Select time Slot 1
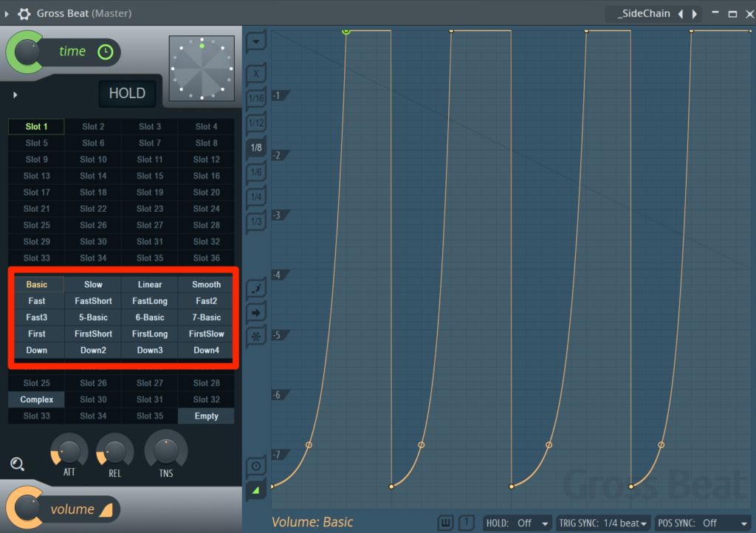The width and height of the screenshot is (756, 533). pyautogui.click(x=37, y=127)
